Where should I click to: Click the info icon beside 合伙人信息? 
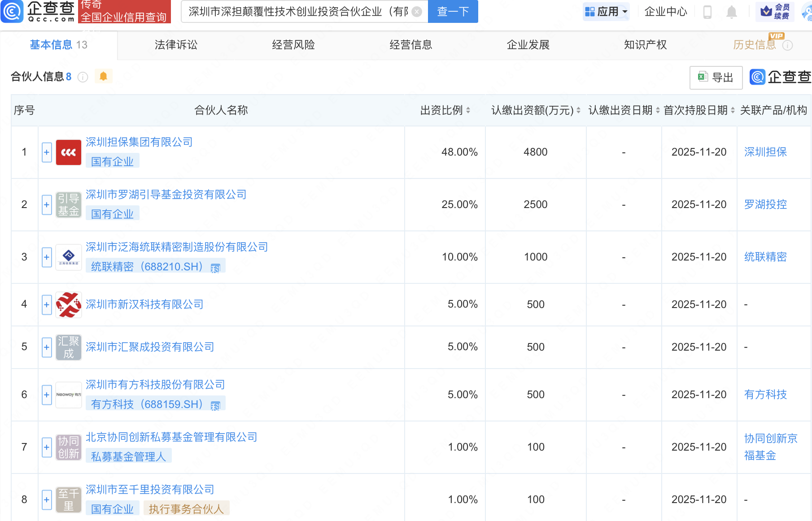[x=83, y=77]
